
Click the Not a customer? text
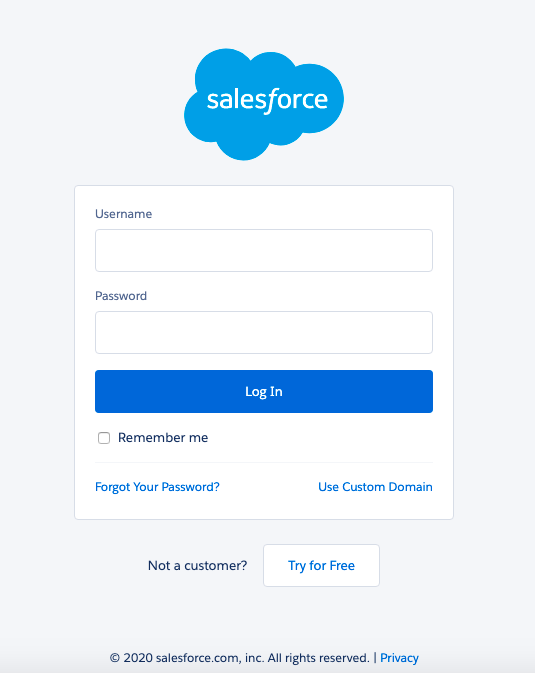point(198,566)
